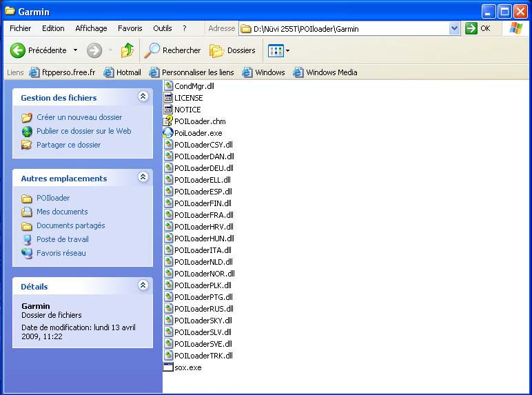
Task: Select the POILoaderRUS.dll file name
Action: pyautogui.click(x=204, y=308)
